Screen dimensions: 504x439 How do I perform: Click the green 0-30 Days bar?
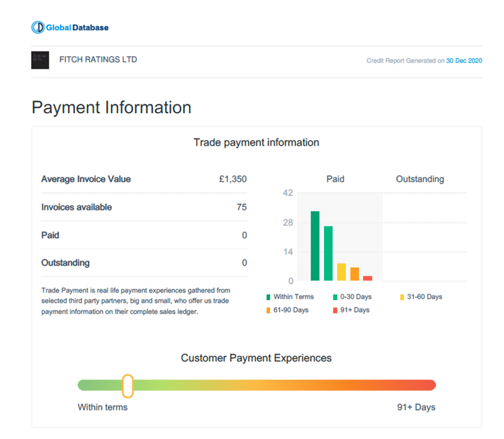pos(328,253)
